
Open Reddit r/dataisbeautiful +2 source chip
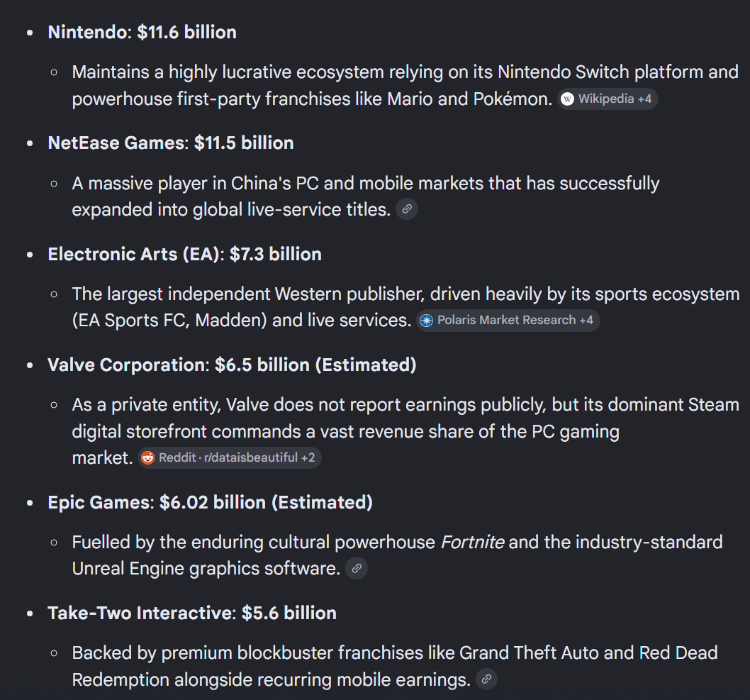230,458
